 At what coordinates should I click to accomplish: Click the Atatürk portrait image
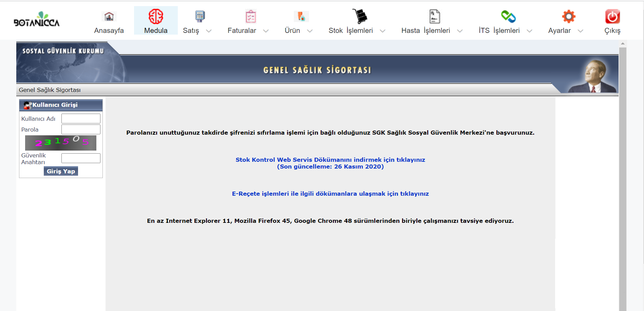point(592,76)
